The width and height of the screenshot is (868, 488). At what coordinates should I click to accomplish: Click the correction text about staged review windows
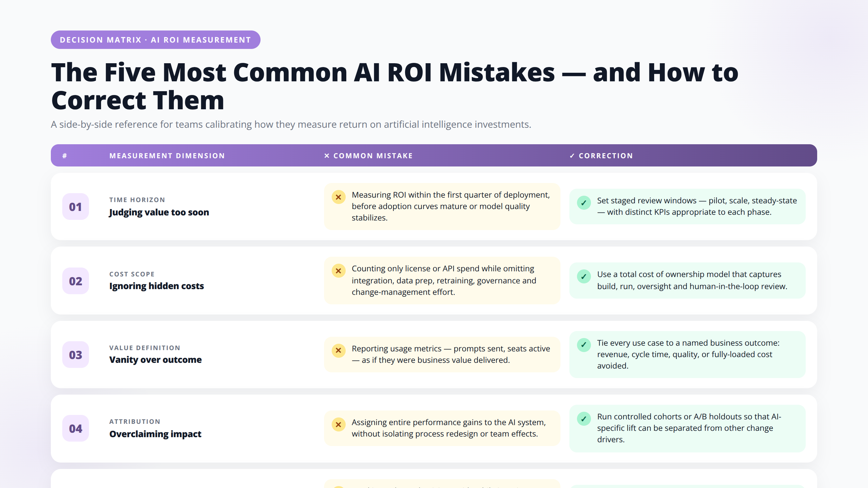point(697,206)
